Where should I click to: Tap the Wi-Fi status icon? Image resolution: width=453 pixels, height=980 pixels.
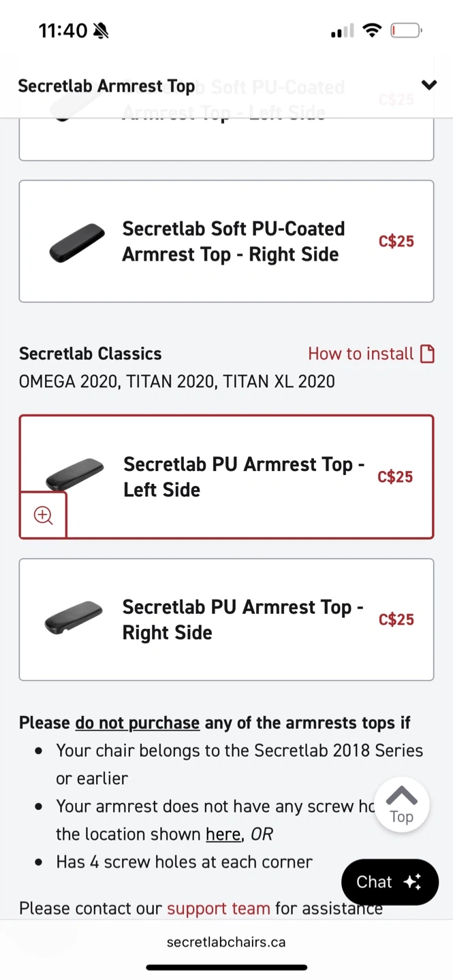[x=372, y=31]
